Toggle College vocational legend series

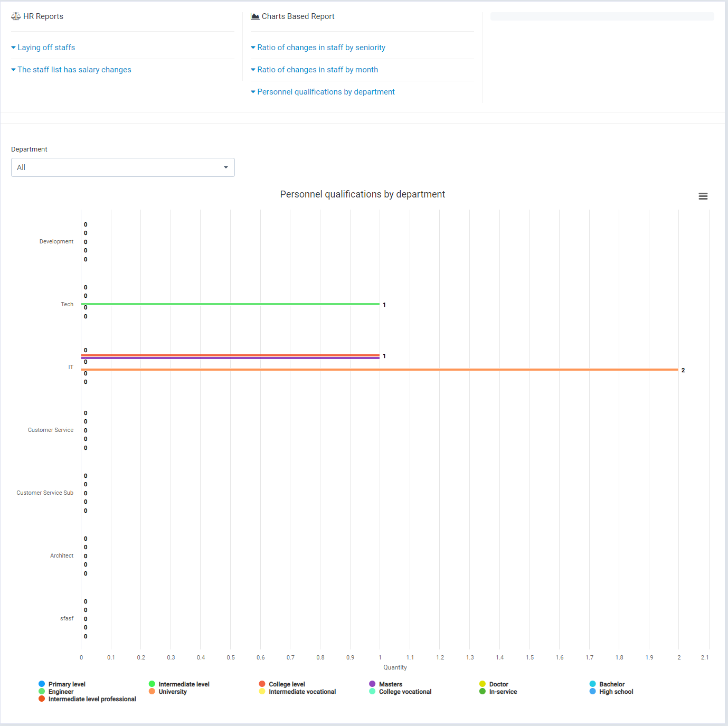pos(400,692)
